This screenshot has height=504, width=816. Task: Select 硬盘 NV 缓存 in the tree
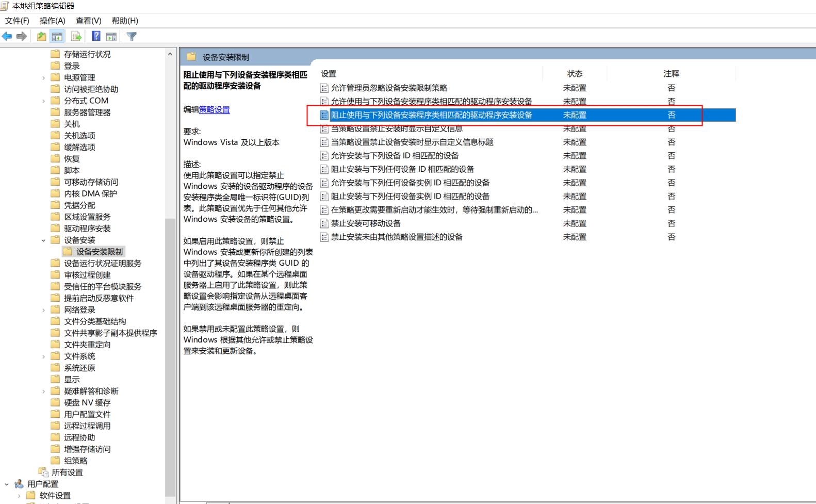[87, 402]
